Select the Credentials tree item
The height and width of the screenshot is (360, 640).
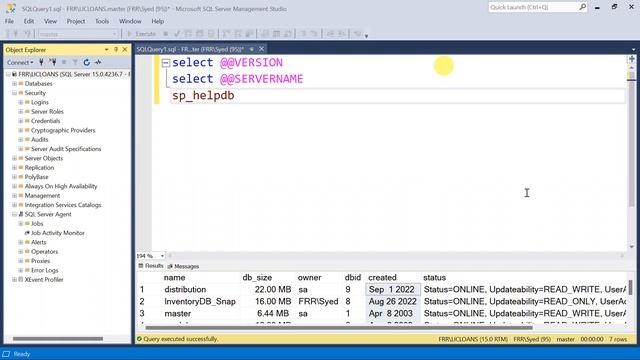pos(45,121)
